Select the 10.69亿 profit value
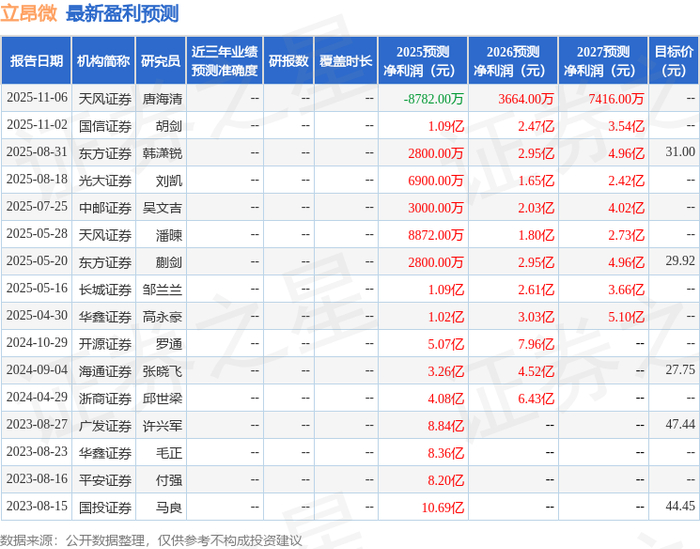 442,507
